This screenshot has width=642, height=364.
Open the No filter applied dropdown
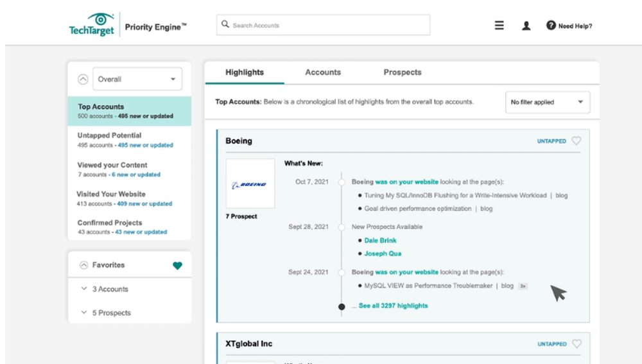point(548,102)
